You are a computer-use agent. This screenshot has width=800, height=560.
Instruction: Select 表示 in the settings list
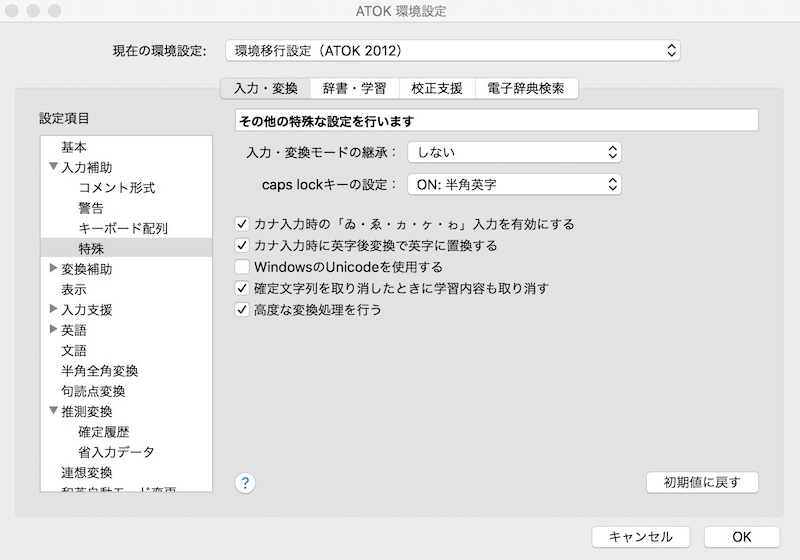[x=74, y=290]
